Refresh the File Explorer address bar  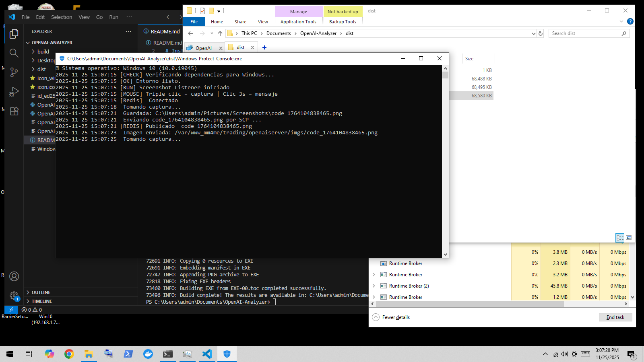541,33
